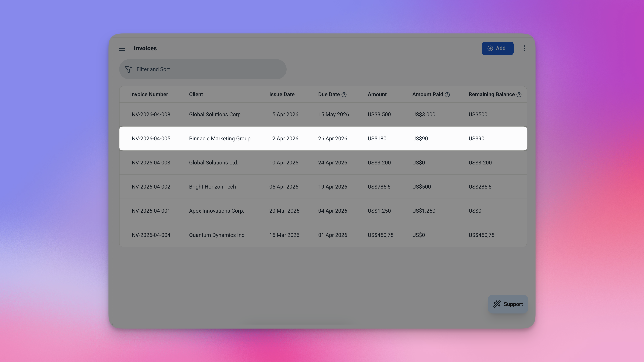644x362 pixels.
Task: Open the three-dot more options menu
Action: tap(524, 48)
